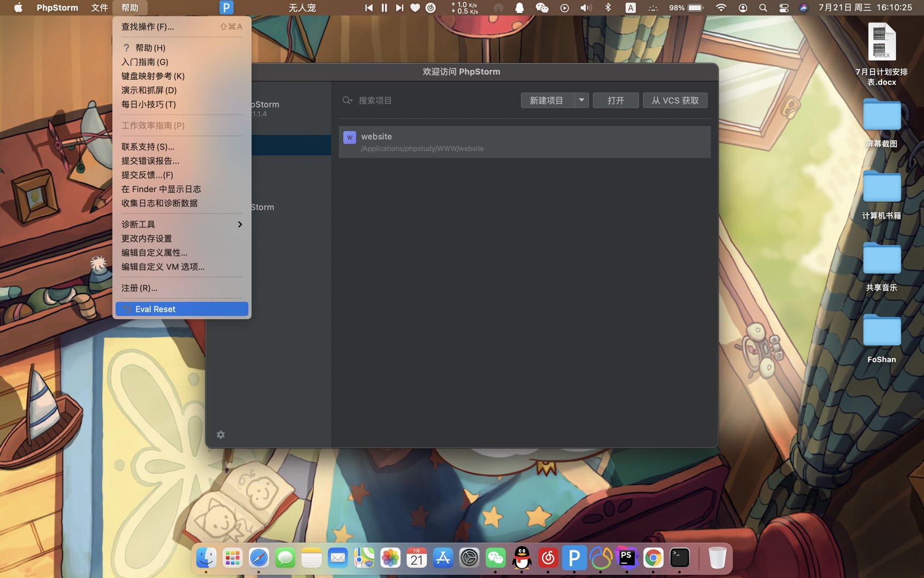The image size is (924, 578).
Task: Click the search magnifier icon dropdown
Action: point(348,100)
